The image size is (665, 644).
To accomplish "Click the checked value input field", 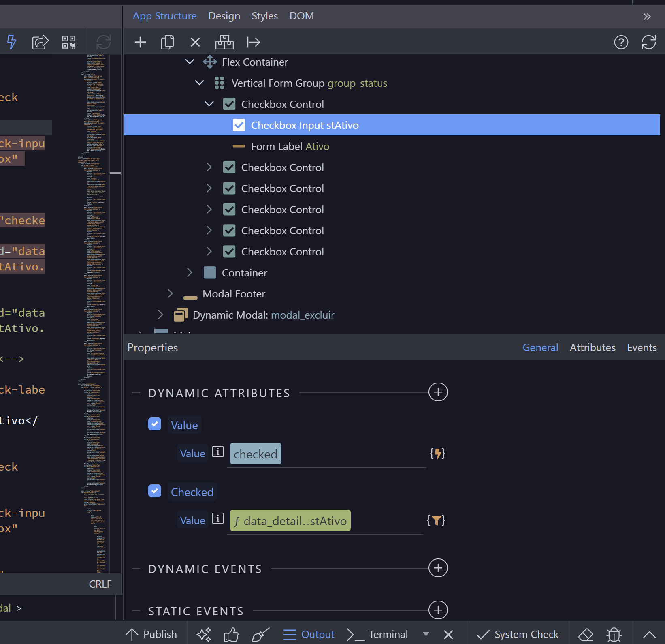I will click(x=326, y=454).
